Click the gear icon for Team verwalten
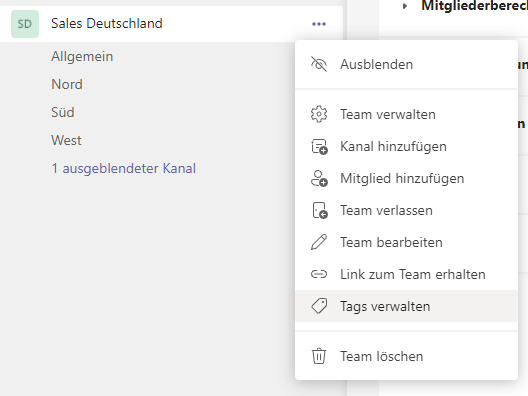Viewport: 528px width, 396px height. click(319, 114)
